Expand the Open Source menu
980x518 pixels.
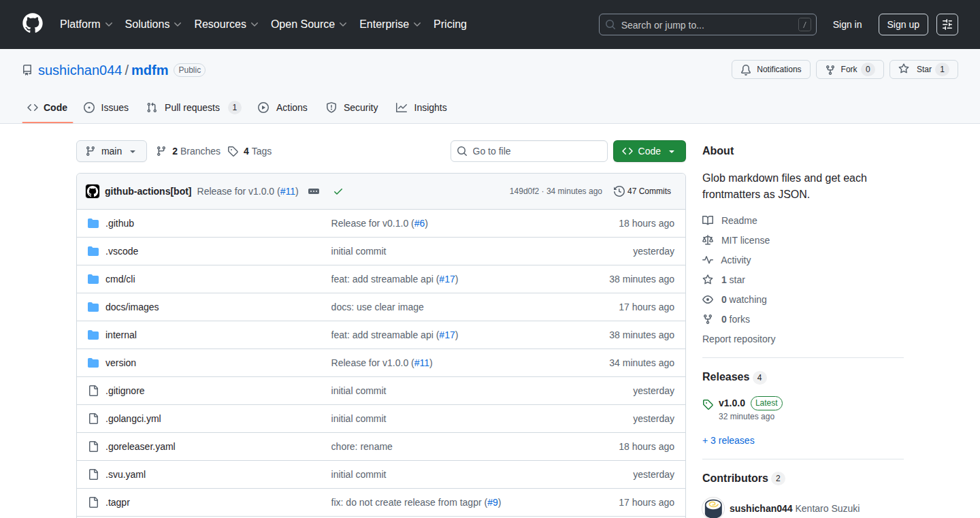pyautogui.click(x=309, y=25)
